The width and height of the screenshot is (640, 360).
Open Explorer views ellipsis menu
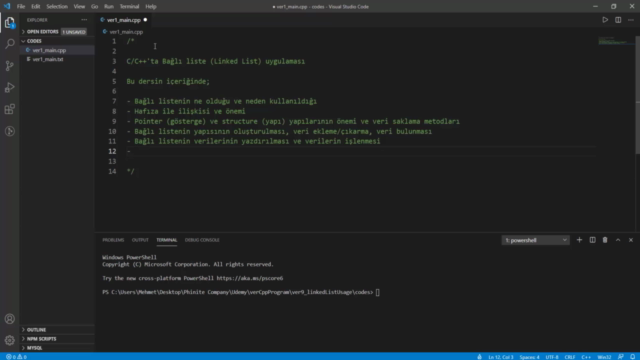(x=84, y=20)
